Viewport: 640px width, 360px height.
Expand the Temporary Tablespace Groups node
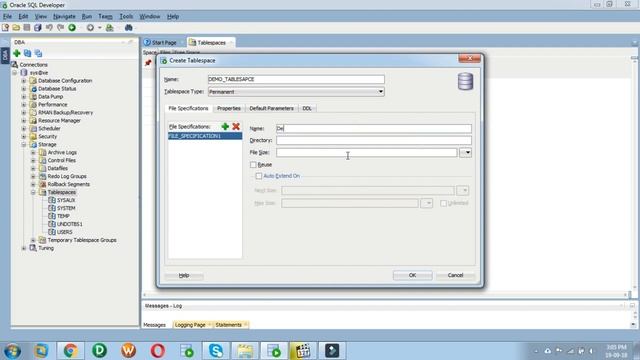pos(33,240)
